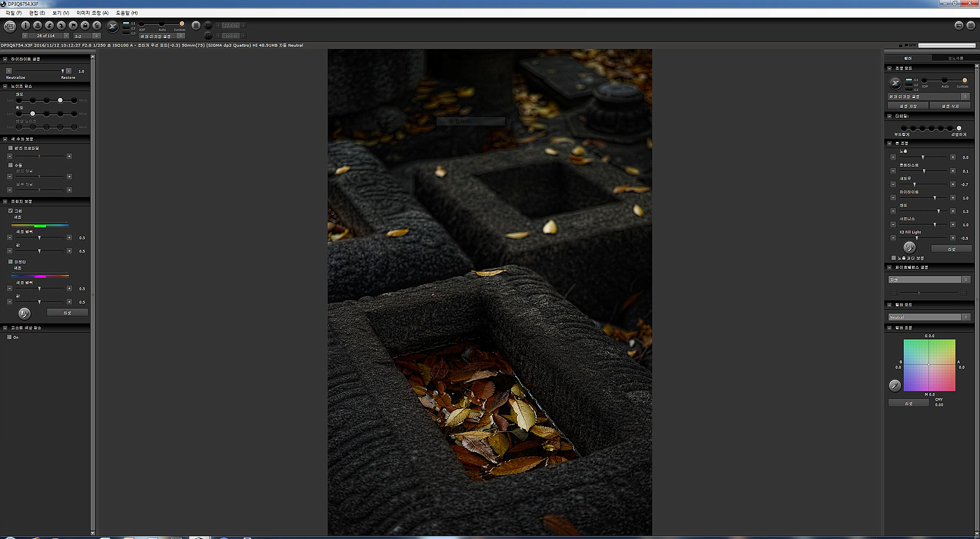Click the green fringe hue color bar
The width and height of the screenshot is (980, 539).
pyautogui.click(x=40, y=225)
